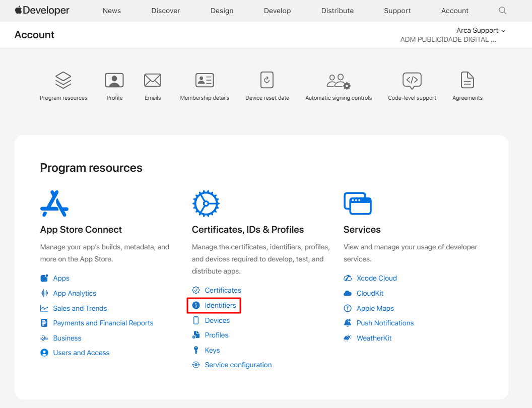Click the Certificates, IDs & Profiles gear icon
Screen dimensions: 532x408
click(206, 203)
